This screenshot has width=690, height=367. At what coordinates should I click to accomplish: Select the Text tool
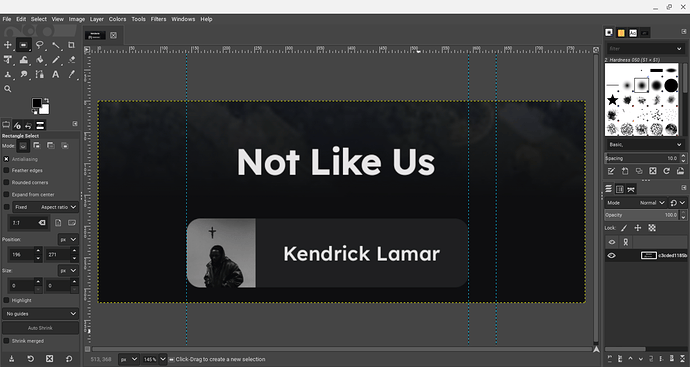(55, 74)
